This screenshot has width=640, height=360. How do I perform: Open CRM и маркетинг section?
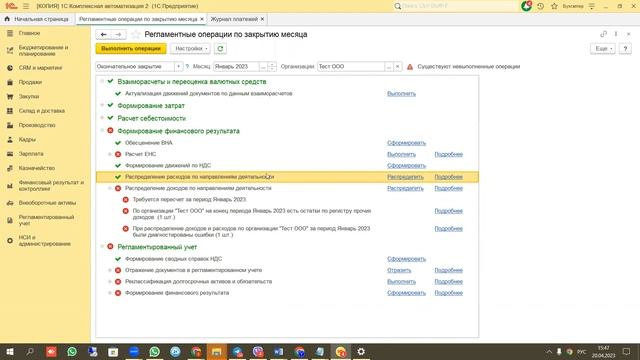(x=40, y=68)
